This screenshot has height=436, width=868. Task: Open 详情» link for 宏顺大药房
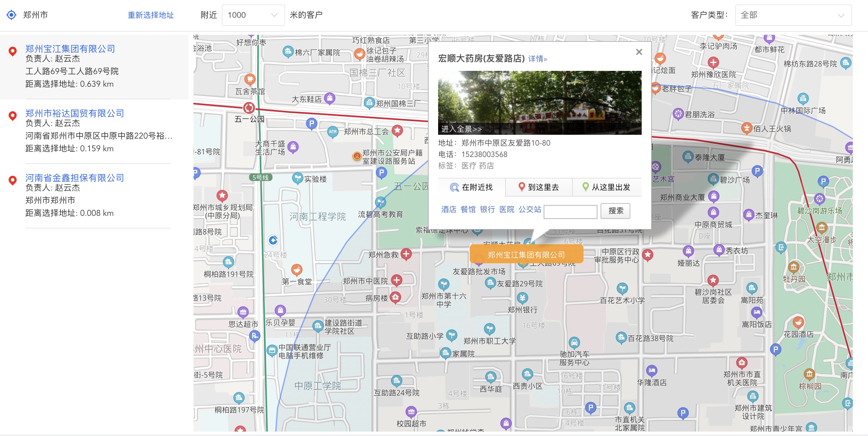tap(537, 59)
